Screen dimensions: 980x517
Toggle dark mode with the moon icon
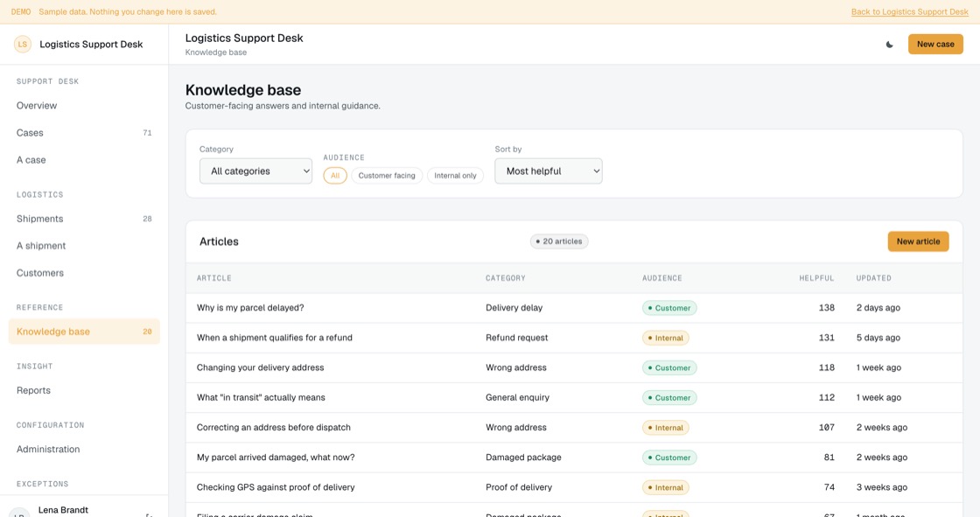click(x=889, y=45)
